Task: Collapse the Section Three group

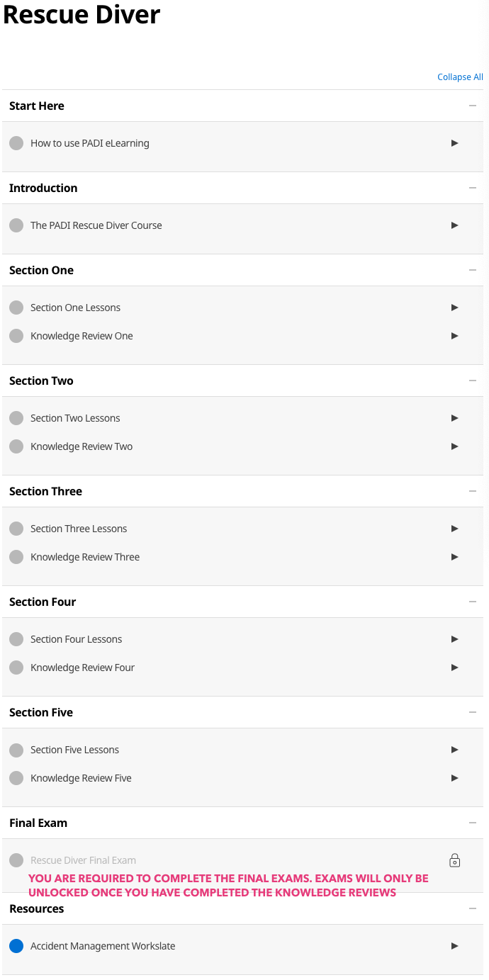Action: [x=473, y=491]
